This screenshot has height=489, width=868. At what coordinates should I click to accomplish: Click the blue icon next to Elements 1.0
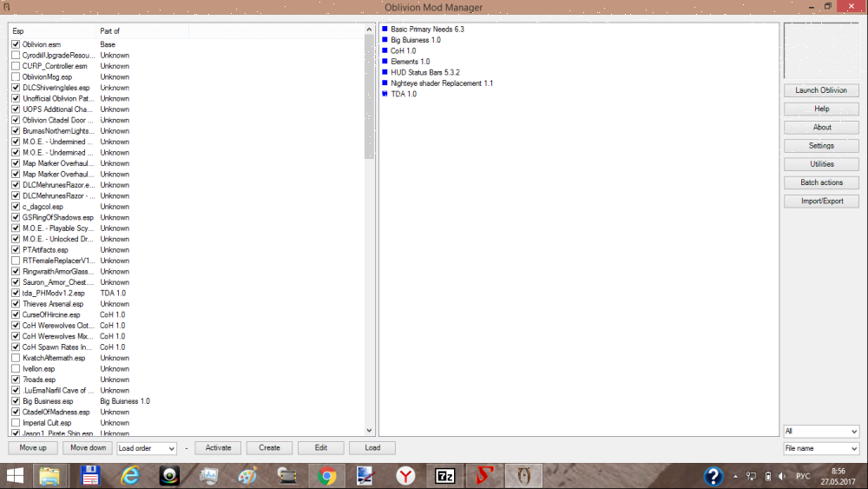(385, 62)
